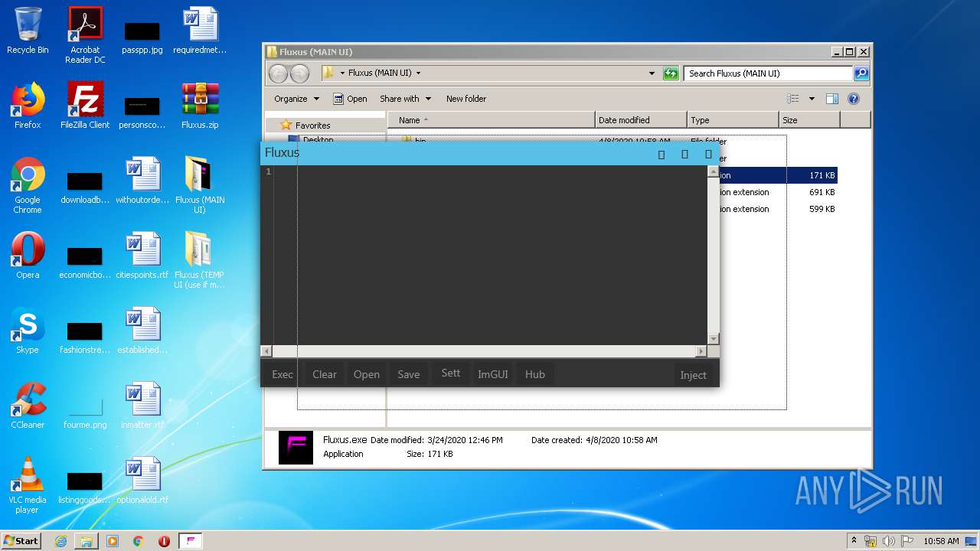Click inside the Fluxus code editor
Image resolution: width=980 pixels, height=551 pixels.
[490, 255]
